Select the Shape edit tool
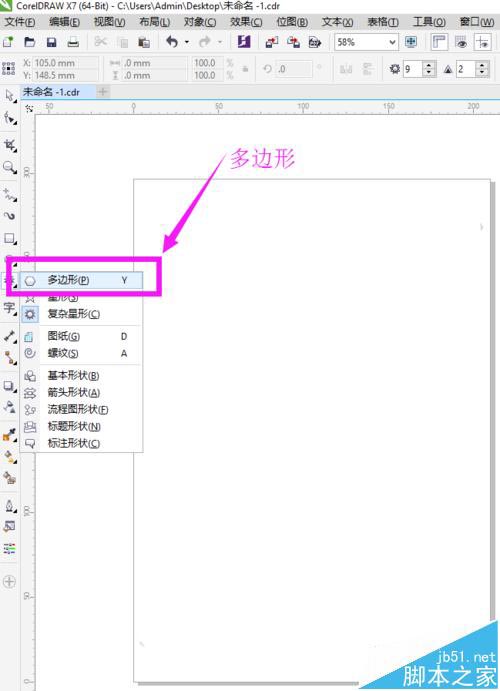The height and width of the screenshot is (691, 500). 9,119
